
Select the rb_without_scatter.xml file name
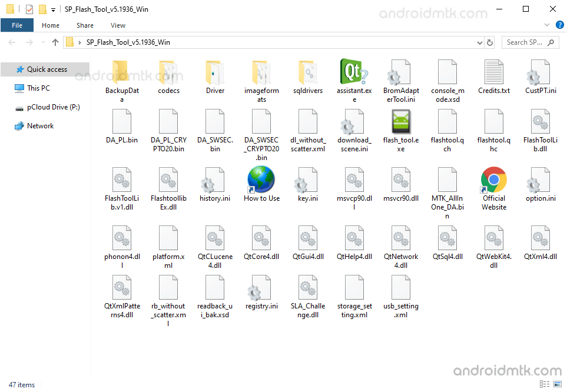168,315
